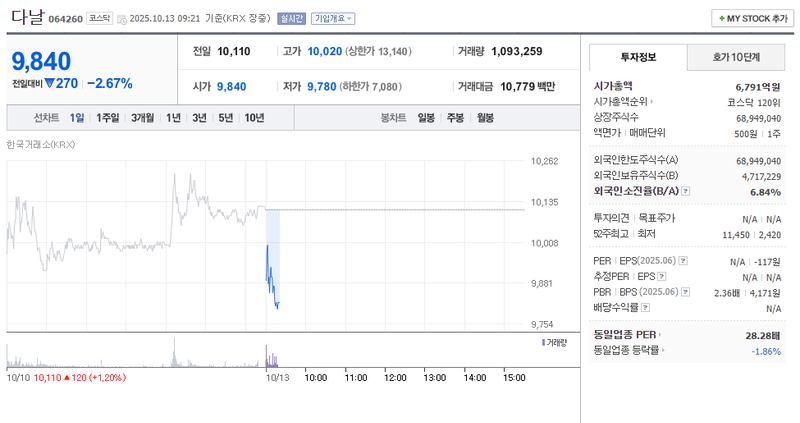Open the 기업개요 dropdown
The width and height of the screenshot is (800, 423).
(332, 18)
